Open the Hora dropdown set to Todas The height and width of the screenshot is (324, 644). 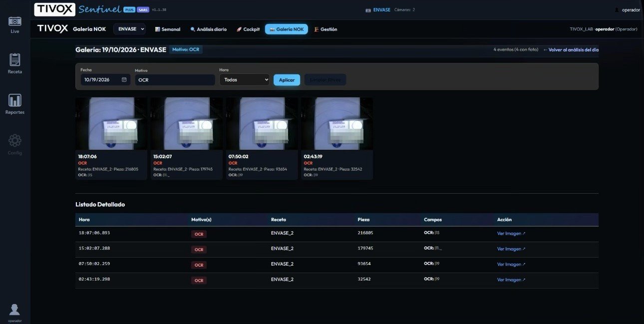244,80
